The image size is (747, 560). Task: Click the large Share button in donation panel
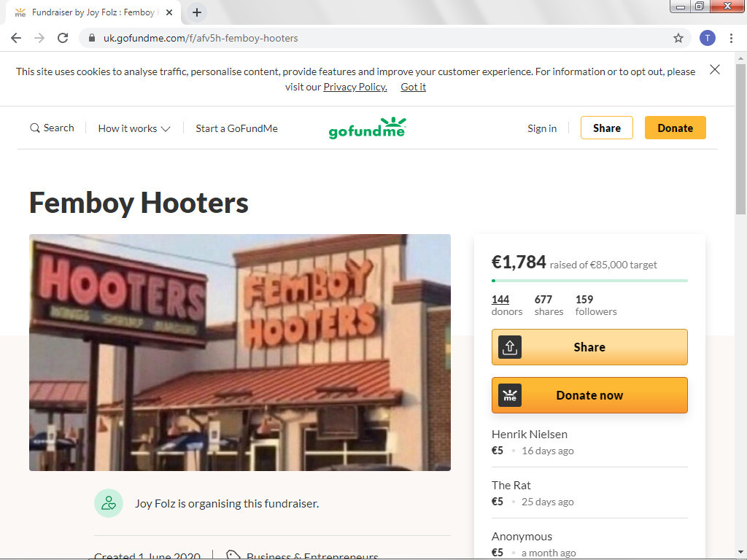coord(589,347)
